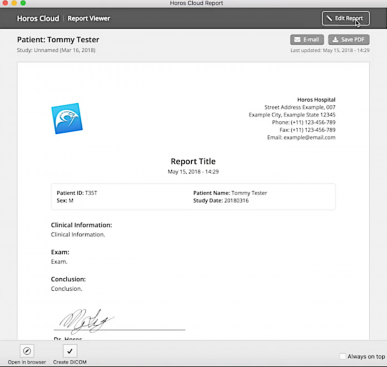The height and width of the screenshot is (367, 387).
Task: Click the Horos Cloud header title
Action: (x=38, y=19)
